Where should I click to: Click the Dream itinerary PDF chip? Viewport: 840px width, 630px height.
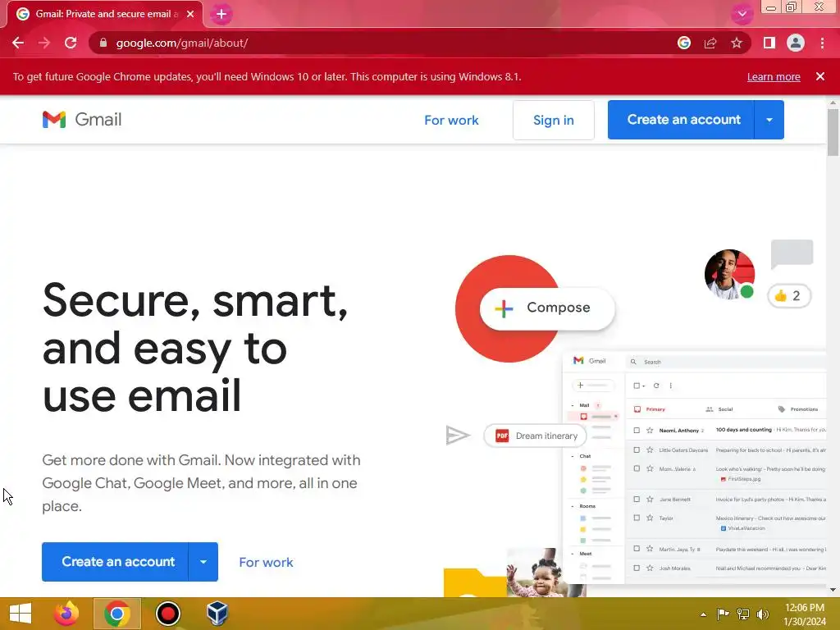coord(535,436)
